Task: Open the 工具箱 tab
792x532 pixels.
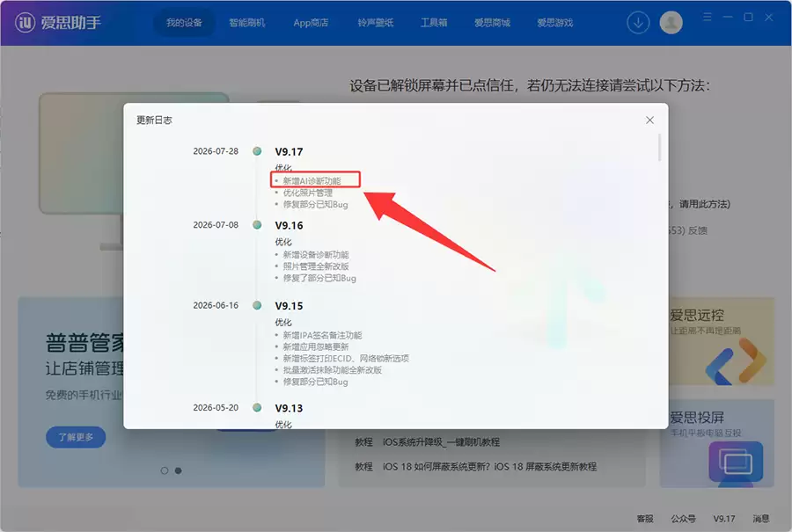Action: click(x=434, y=23)
